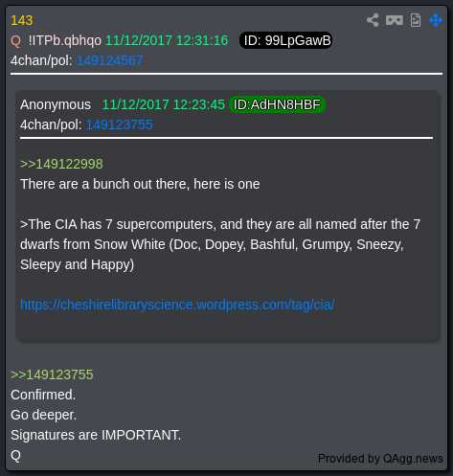This screenshot has width=453, height=476.
Task: Click the image file icon
Action: (416, 20)
